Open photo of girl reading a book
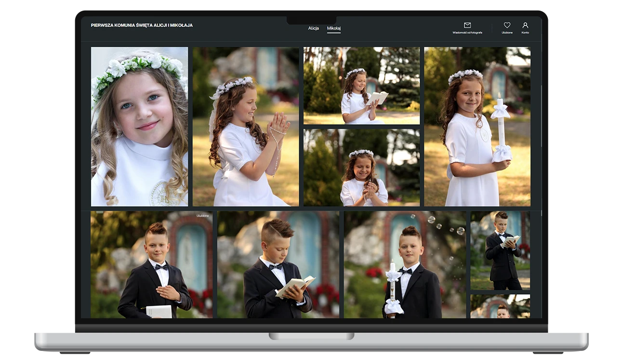Screen dimensions: 623x364 (x=361, y=85)
